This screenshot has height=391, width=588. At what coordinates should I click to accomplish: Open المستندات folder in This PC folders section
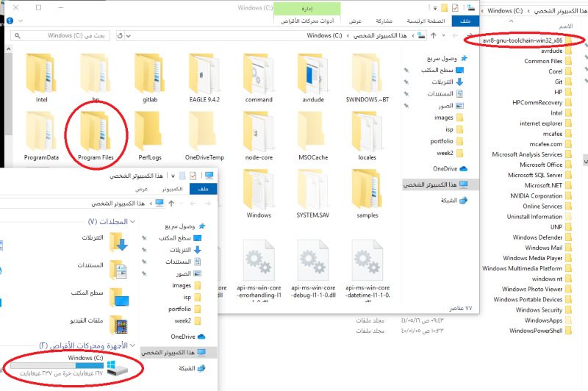[103, 269]
